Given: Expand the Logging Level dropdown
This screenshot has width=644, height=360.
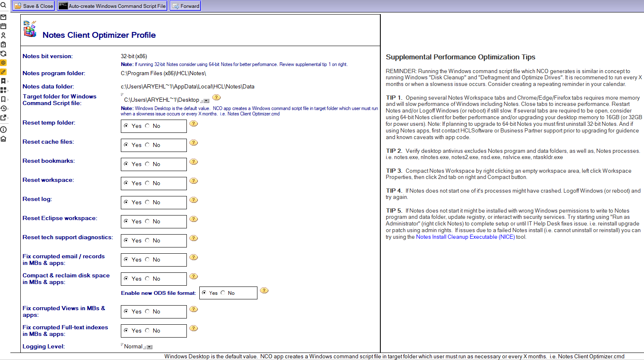Looking at the screenshot, I should point(150,347).
